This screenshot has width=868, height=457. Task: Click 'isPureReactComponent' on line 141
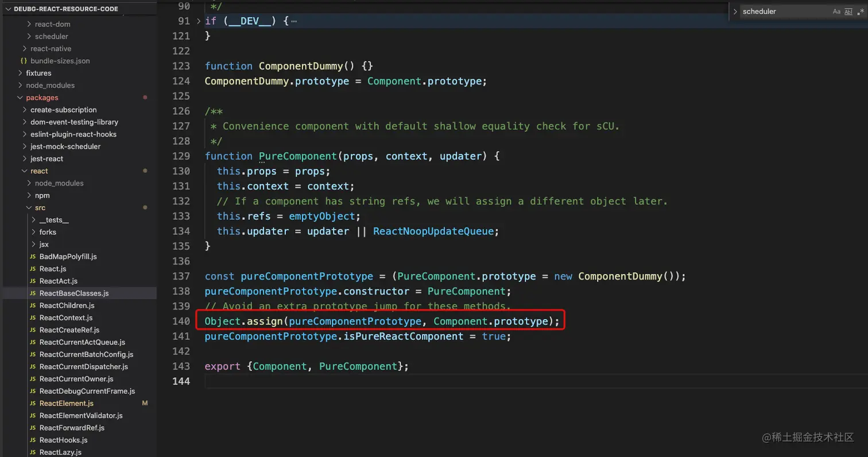tap(404, 336)
